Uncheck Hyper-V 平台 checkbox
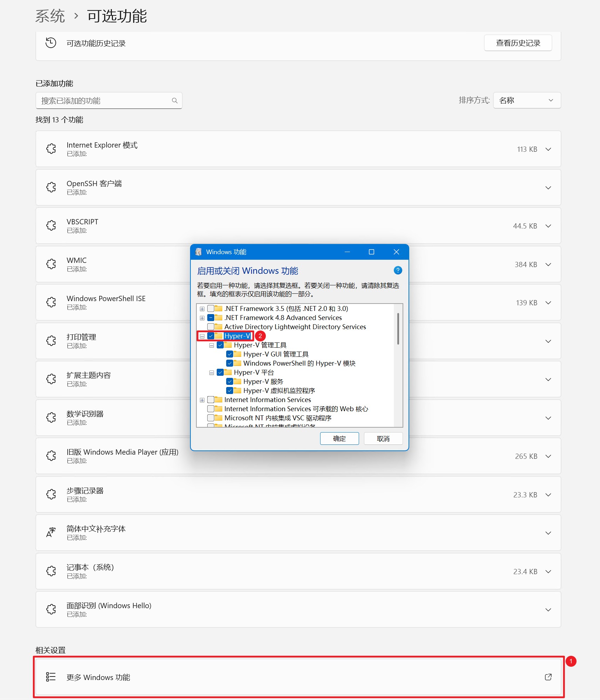Screen dimensions: 600x700 pyautogui.click(x=220, y=372)
